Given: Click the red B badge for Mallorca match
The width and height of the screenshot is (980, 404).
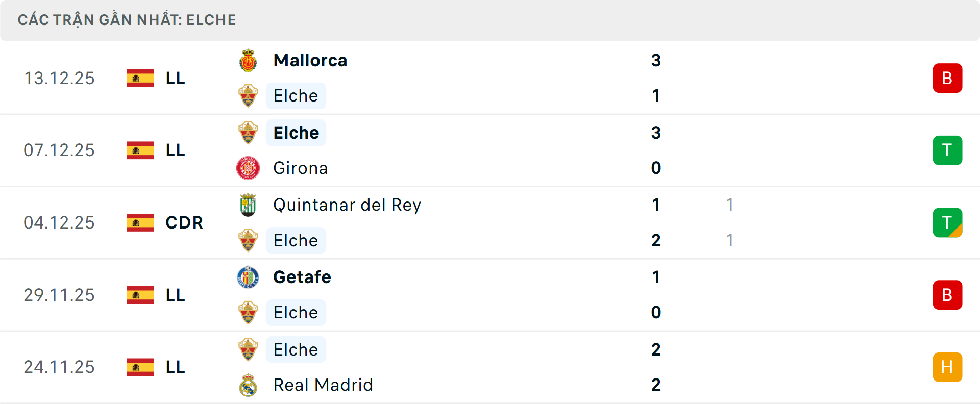Looking at the screenshot, I should click(x=947, y=78).
